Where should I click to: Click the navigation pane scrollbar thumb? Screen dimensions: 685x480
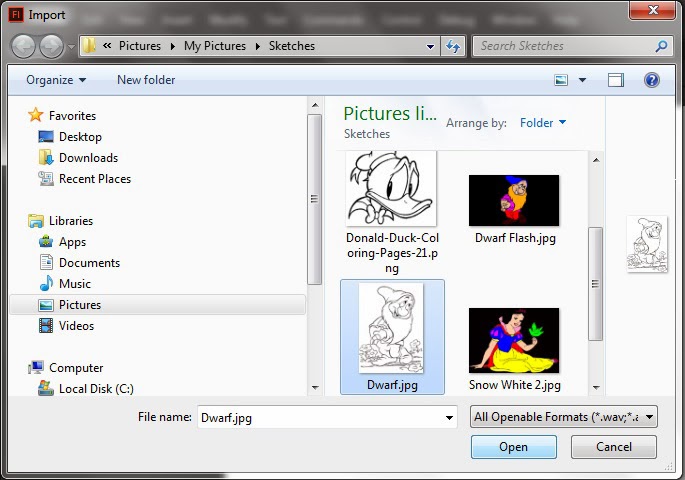click(x=315, y=199)
